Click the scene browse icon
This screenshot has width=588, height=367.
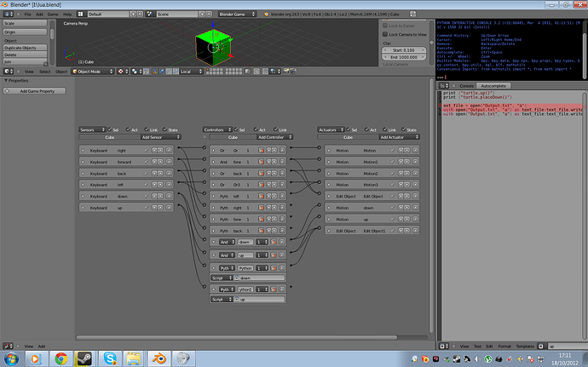150,14
